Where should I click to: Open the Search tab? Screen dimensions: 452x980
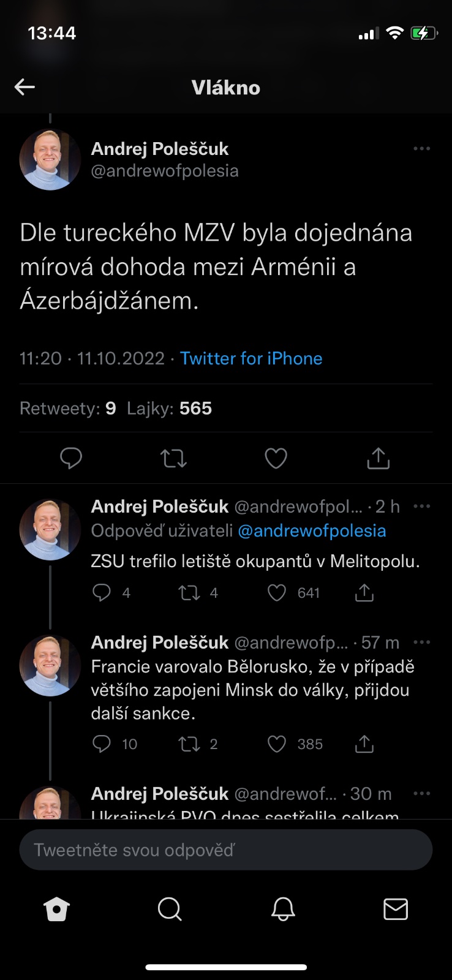coord(170,910)
